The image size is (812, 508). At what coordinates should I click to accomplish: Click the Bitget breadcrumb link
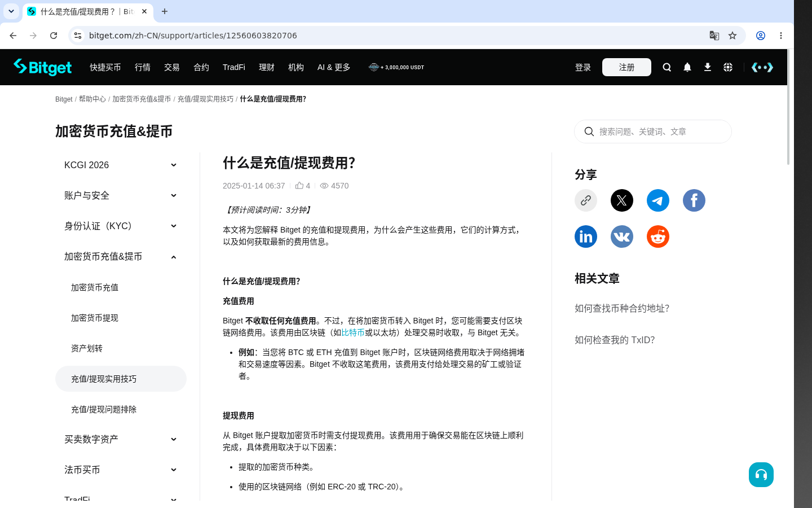tap(64, 99)
